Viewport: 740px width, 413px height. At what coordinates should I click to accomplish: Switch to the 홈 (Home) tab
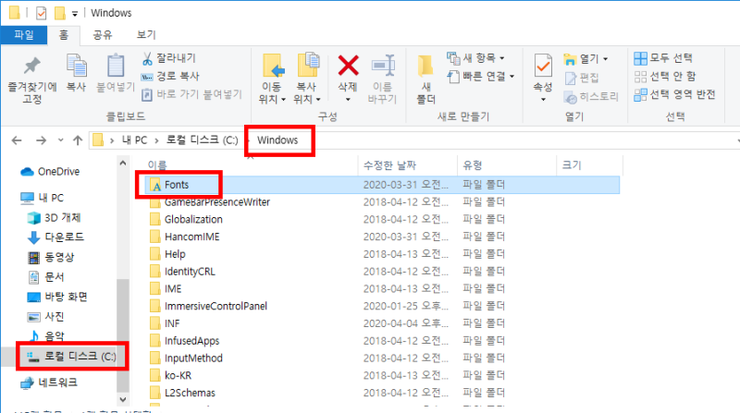(x=64, y=35)
